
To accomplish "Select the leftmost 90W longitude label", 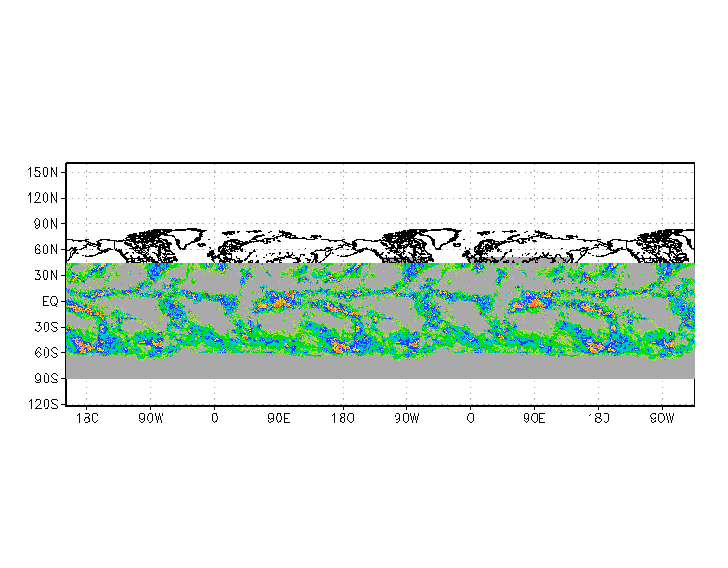I will pos(151,419).
